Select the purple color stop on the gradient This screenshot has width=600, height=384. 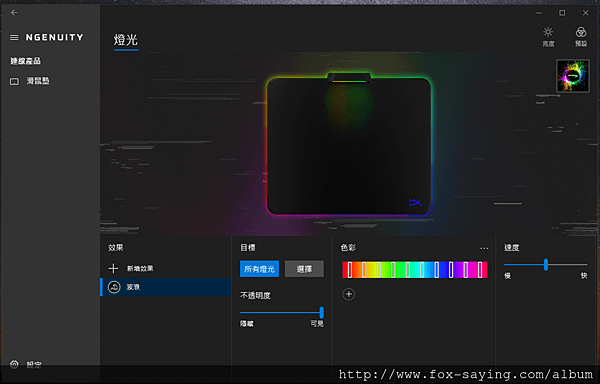pos(465,270)
